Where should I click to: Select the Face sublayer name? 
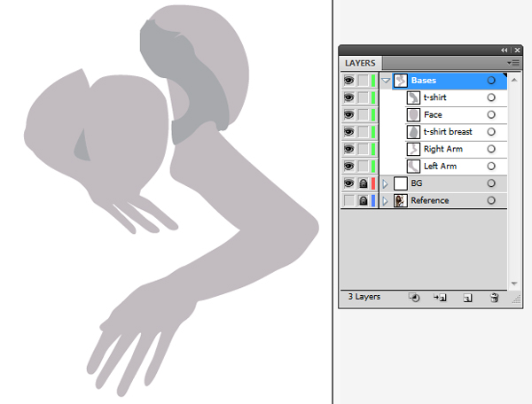pyautogui.click(x=433, y=115)
